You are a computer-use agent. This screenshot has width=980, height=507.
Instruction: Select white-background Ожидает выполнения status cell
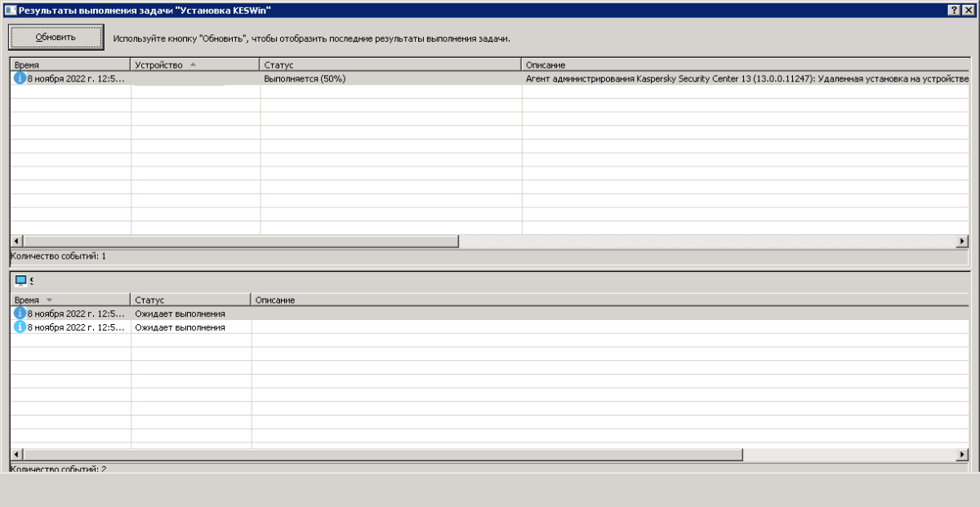click(x=190, y=327)
